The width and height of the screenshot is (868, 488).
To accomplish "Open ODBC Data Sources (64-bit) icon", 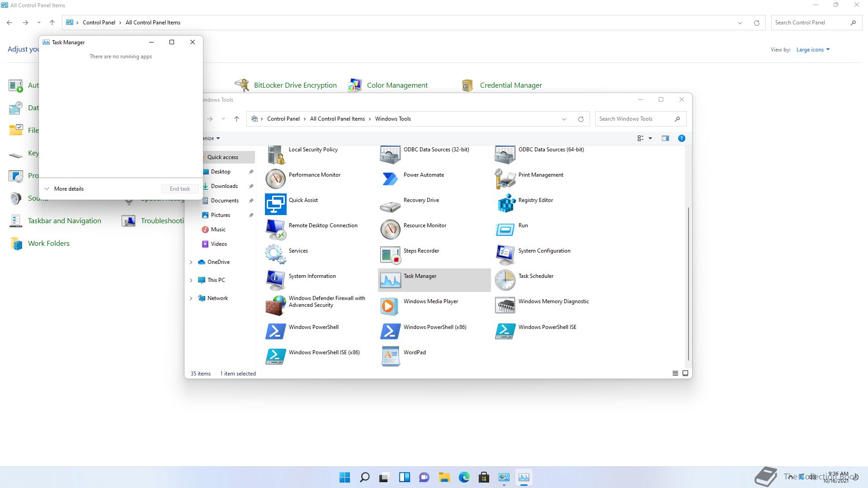I will [505, 155].
